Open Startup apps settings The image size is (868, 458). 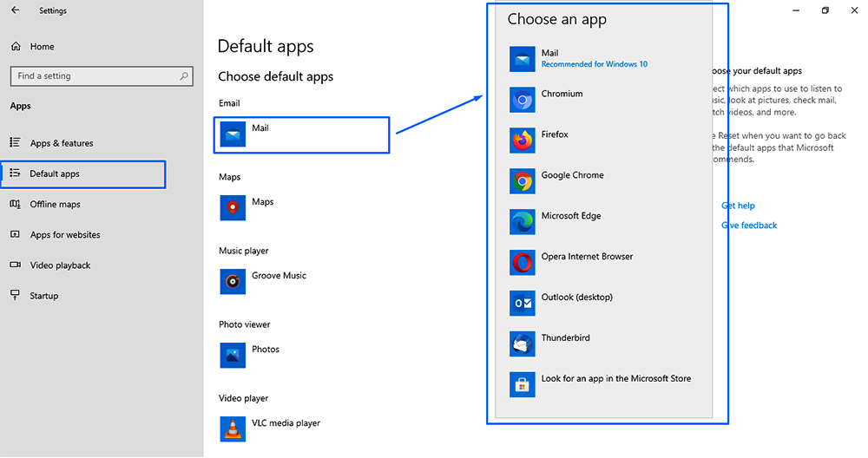43,296
